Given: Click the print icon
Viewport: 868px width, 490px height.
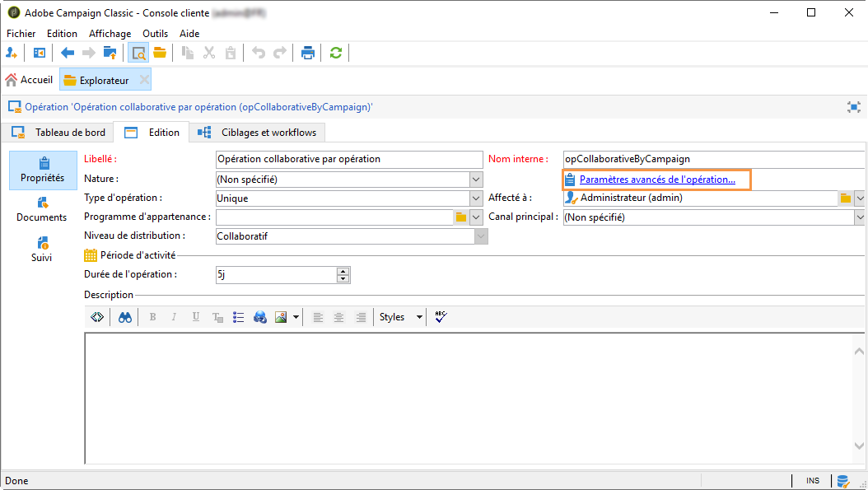Looking at the screenshot, I should [x=308, y=54].
